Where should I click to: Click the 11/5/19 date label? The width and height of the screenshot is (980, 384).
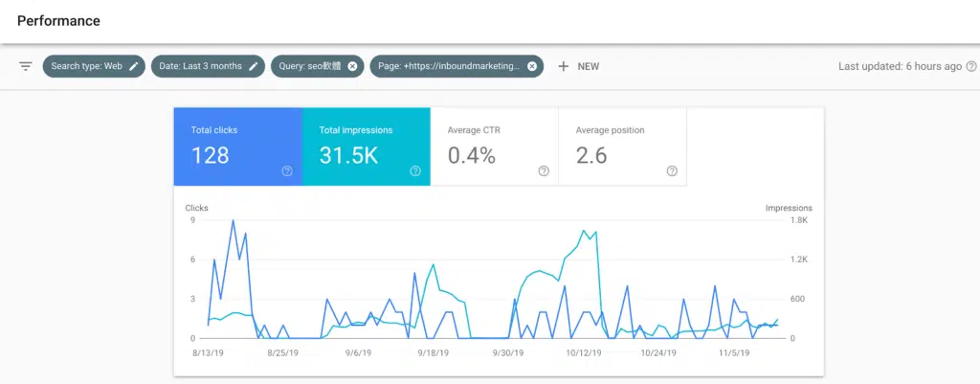click(734, 352)
